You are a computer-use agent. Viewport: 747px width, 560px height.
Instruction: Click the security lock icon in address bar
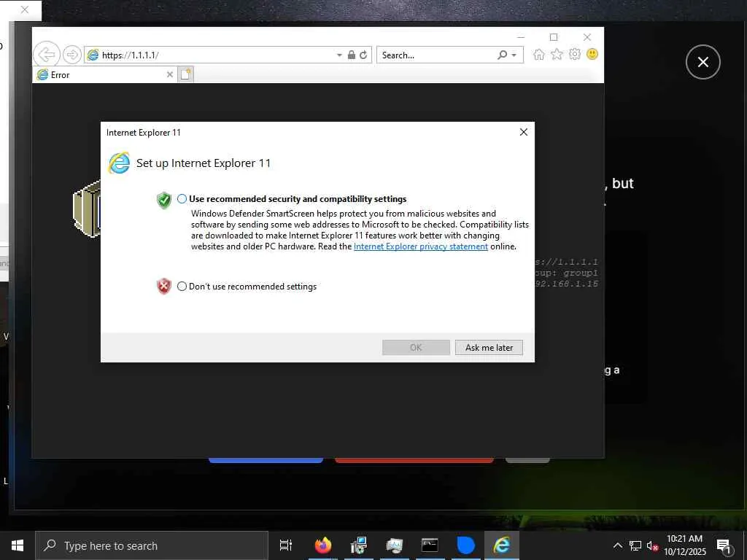click(351, 55)
